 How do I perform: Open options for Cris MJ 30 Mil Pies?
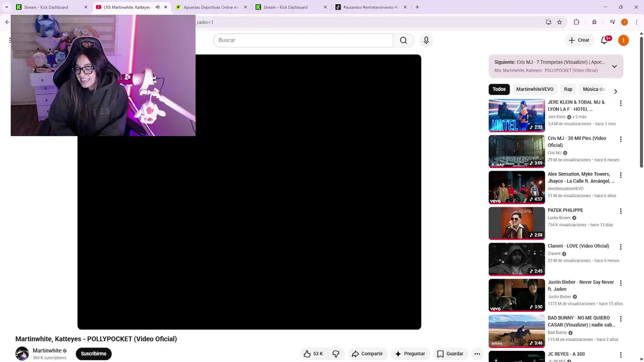[620, 139]
